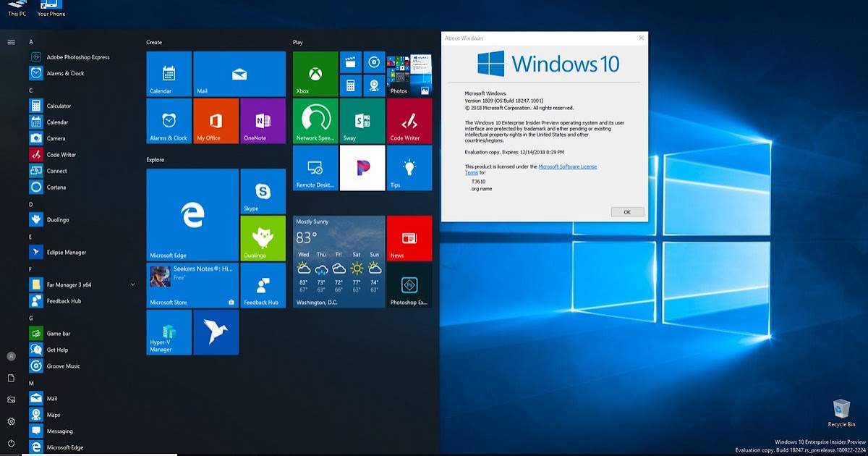Image resolution: width=868 pixels, height=456 pixels.
Task: Launch the Skype tile
Action: coord(262,192)
